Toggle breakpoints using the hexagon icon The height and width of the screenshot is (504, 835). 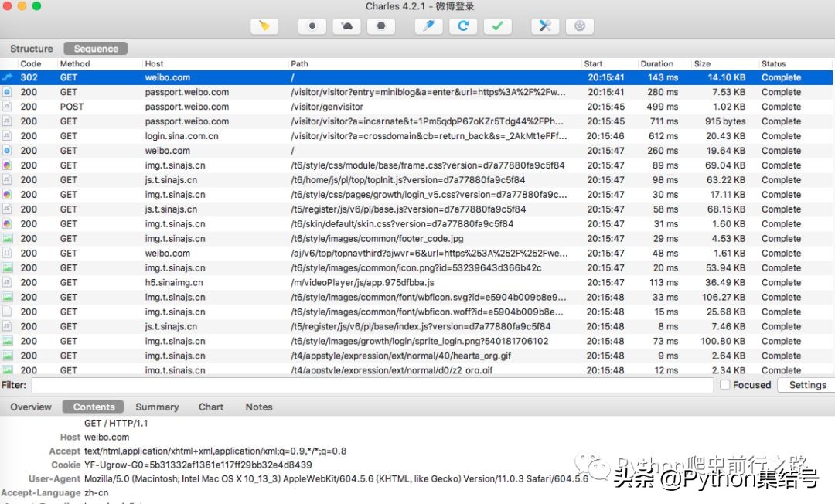tap(380, 26)
